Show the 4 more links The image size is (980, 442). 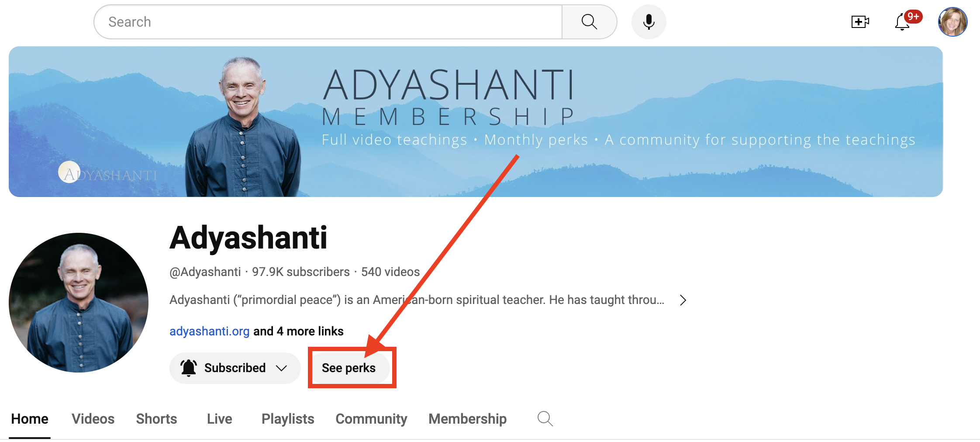[x=299, y=331]
